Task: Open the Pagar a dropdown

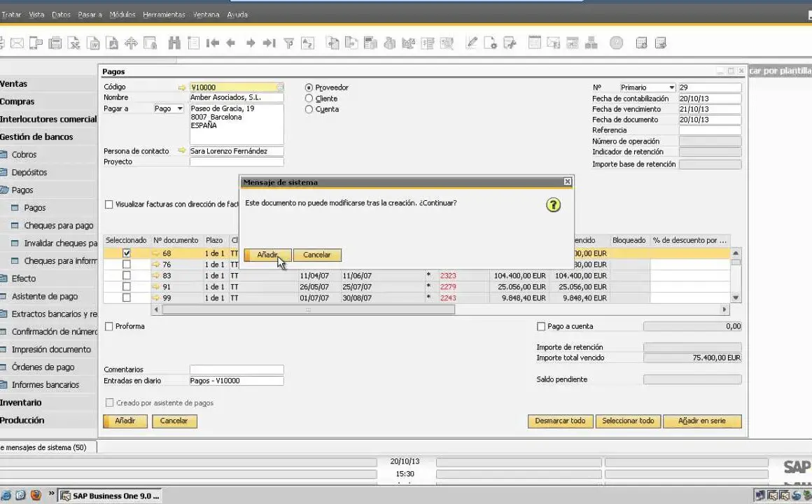Action: 180,108
